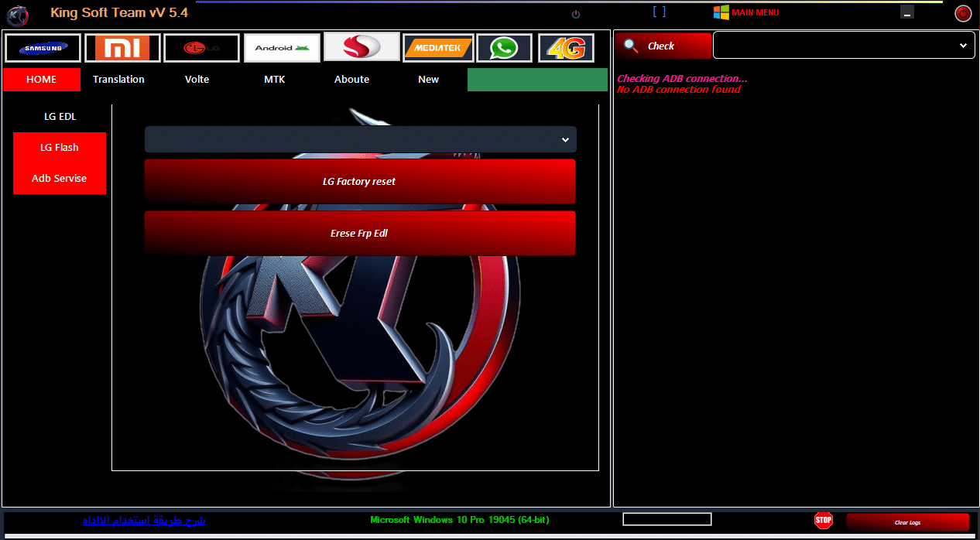
Task: Switch to the Translation tab
Action: click(x=118, y=79)
